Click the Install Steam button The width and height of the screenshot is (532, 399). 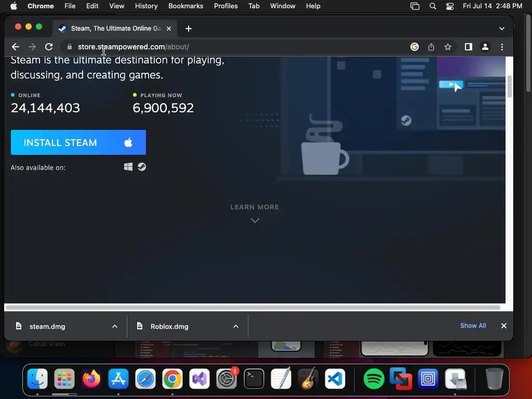(x=78, y=142)
